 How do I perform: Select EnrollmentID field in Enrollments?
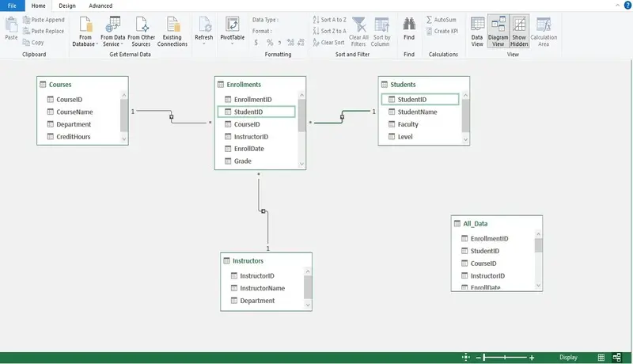coord(252,99)
